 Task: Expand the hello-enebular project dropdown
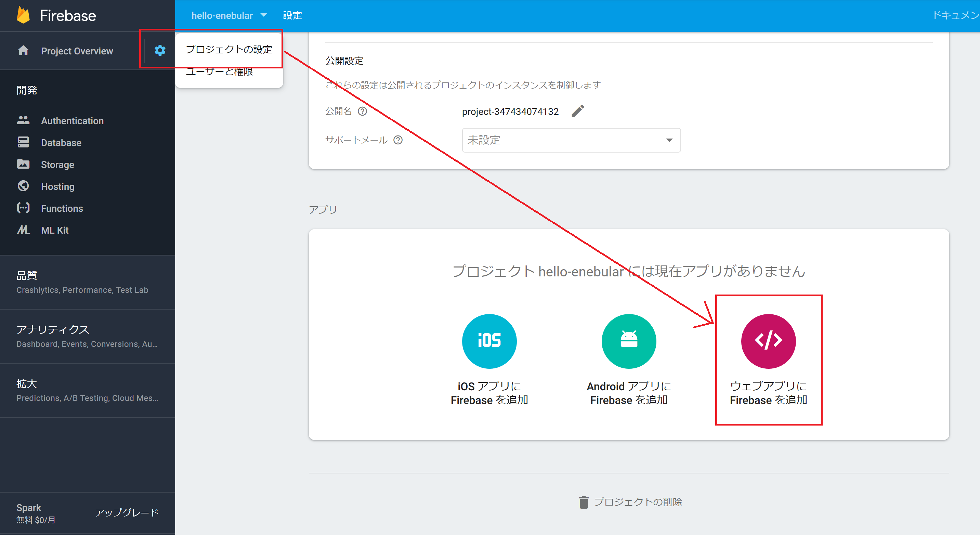(x=229, y=15)
